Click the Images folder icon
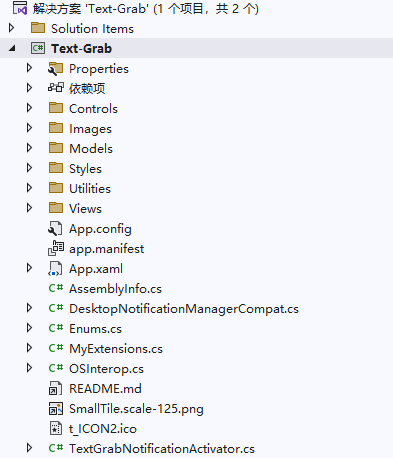393x458 pixels. [x=55, y=128]
